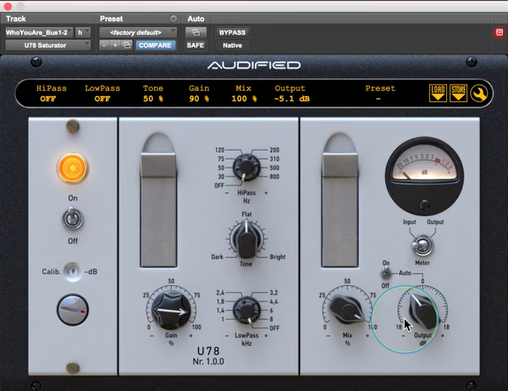The height and width of the screenshot is (391, 508).
Task: Click the Output dB knob
Action: pyautogui.click(x=423, y=311)
